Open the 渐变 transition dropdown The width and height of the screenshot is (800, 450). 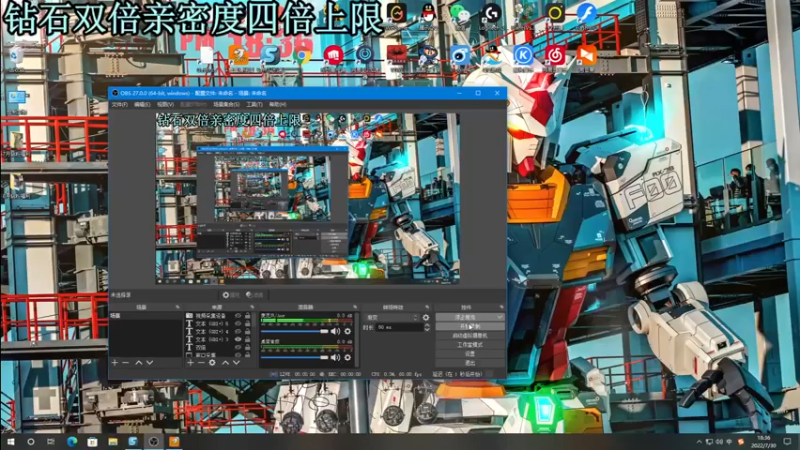tap(392, 317)
